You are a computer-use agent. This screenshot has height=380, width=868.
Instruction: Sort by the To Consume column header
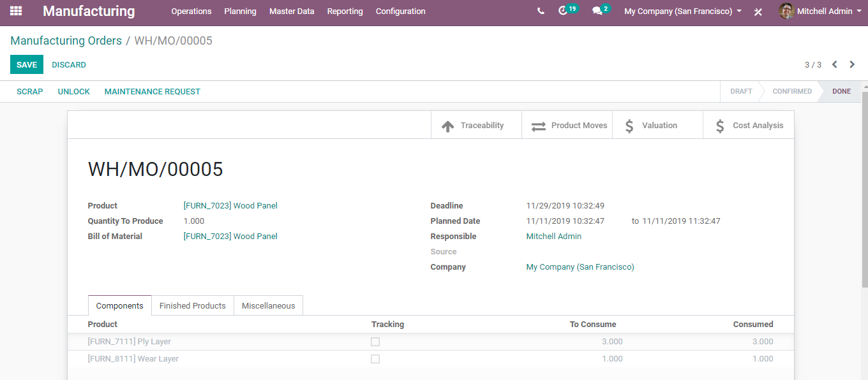(x=593, y=325)
